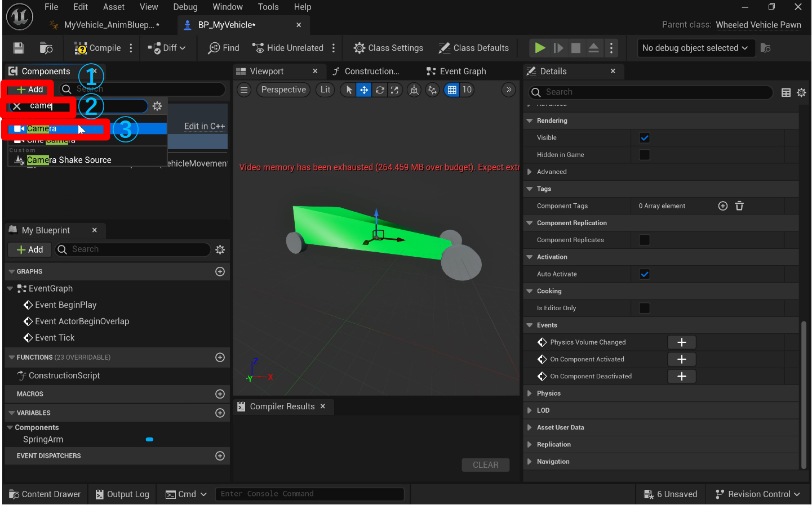The height and width of the screenshot is (505, 812).
Task: Open the Cmd console type dropdown
Action: click(186, 494)
